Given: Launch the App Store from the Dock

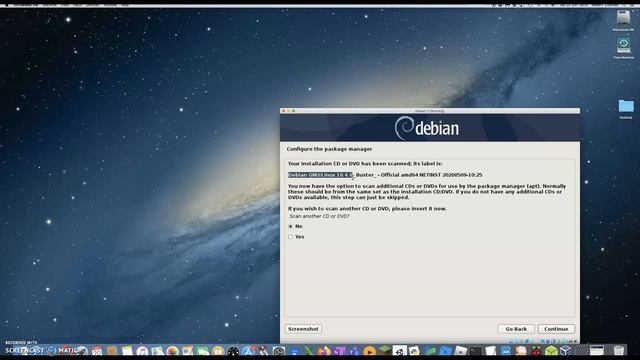Looking at the screenshot, I should pyautogui.click(x=248, y=351).
